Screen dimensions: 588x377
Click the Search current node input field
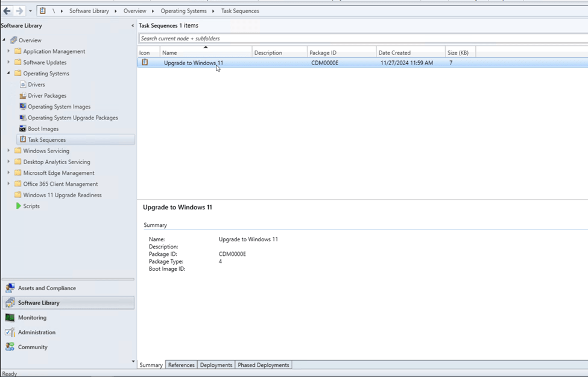(x=362, y=39)
